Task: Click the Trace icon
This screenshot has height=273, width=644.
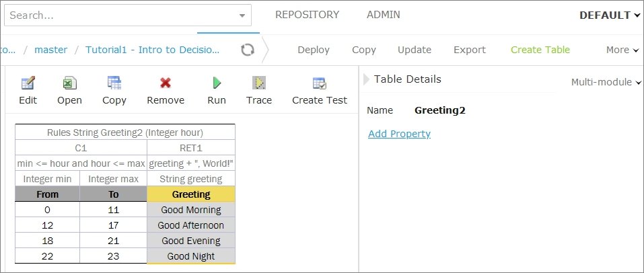Action: click(x=259, y=83)
